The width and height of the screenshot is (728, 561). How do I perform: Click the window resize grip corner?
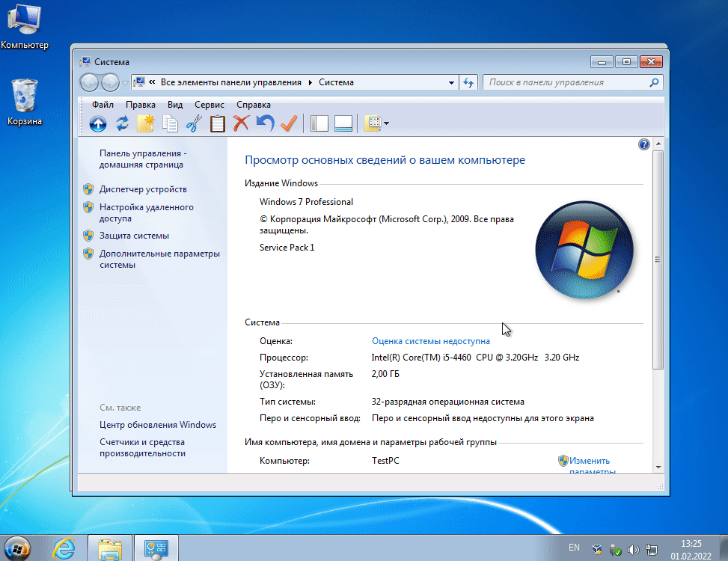coord(660,486)
